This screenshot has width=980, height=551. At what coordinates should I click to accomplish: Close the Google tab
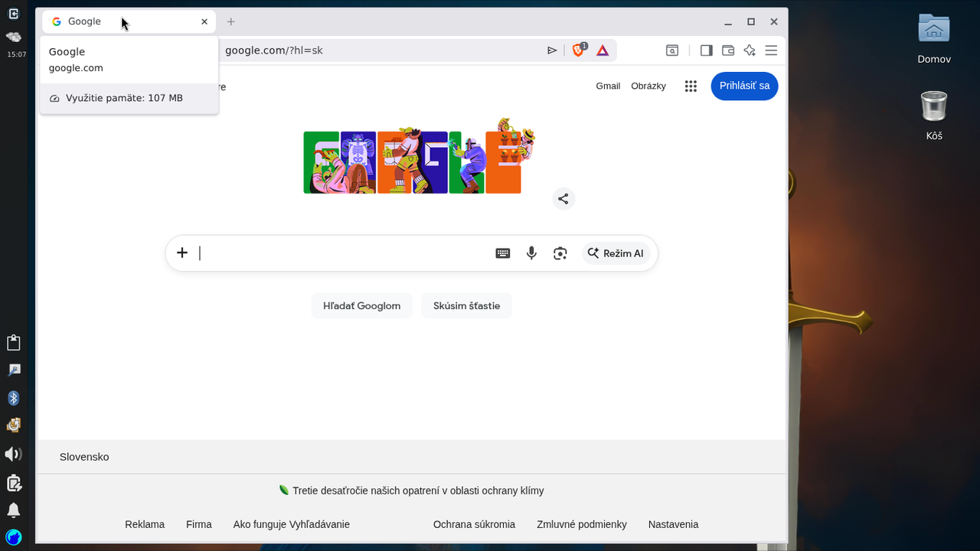204,21
